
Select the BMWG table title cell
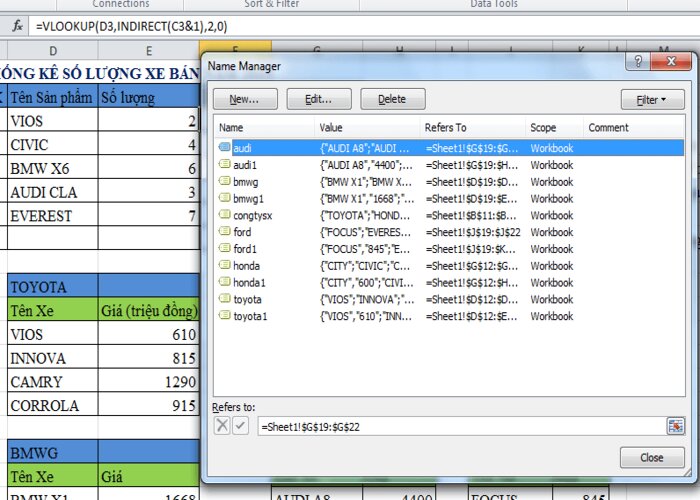coord(53,452)
